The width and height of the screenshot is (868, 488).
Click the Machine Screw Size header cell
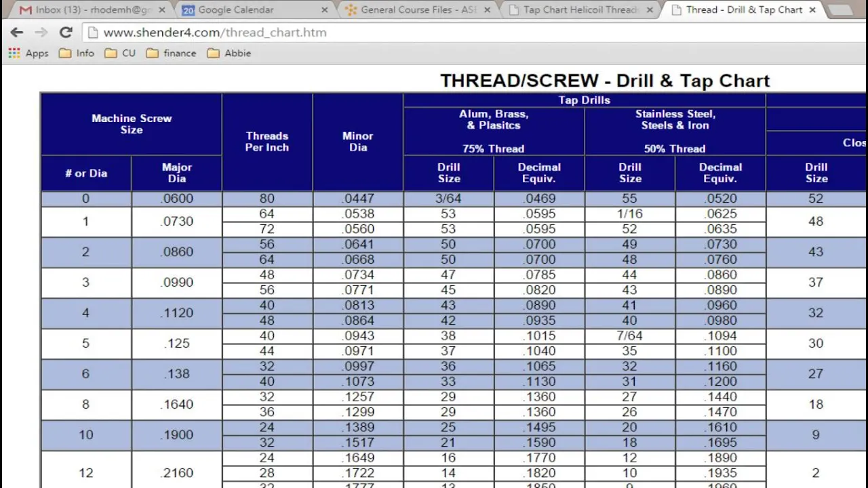click(x=132, y=124)
